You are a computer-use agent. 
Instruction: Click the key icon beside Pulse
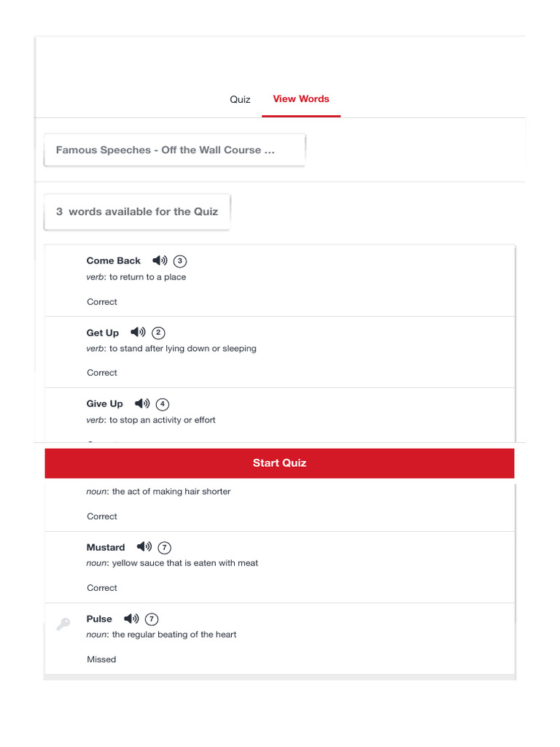point(63,624)
